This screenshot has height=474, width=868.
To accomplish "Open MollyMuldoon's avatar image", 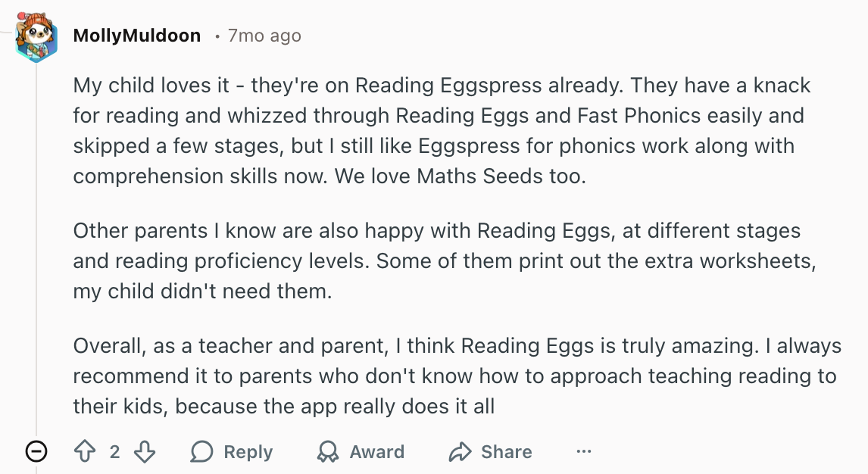I will point(36,35).
